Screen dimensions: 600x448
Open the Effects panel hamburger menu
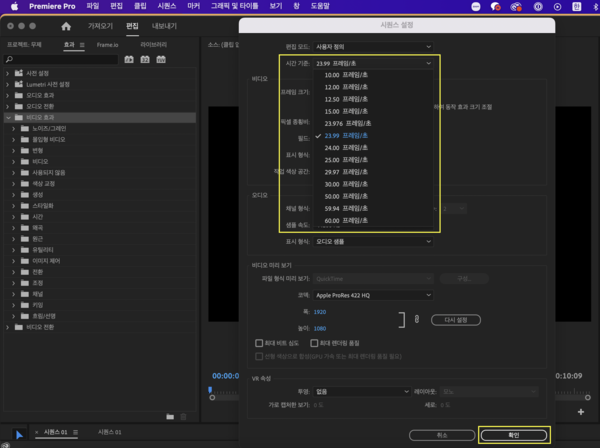[x=82, y=45]
